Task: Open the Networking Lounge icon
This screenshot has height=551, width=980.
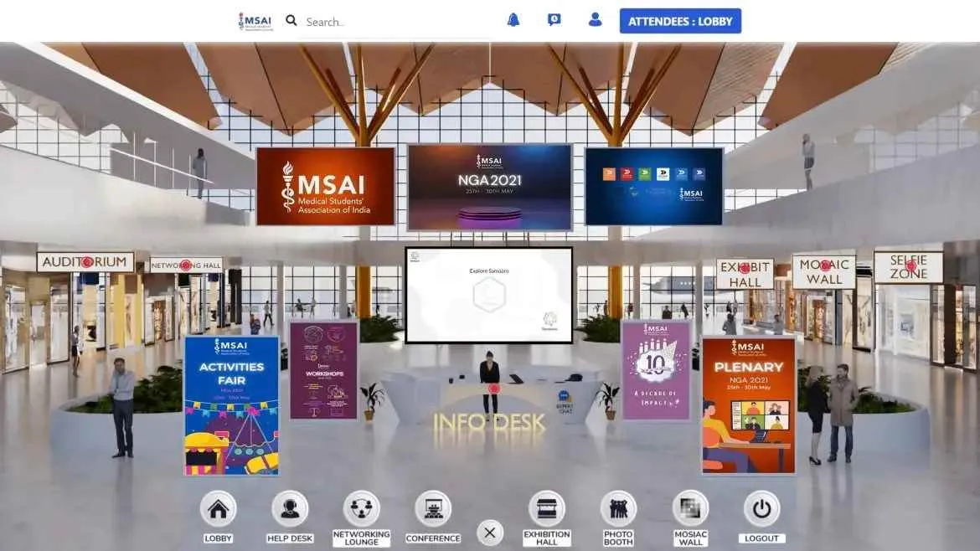Action: coord(361,509)
